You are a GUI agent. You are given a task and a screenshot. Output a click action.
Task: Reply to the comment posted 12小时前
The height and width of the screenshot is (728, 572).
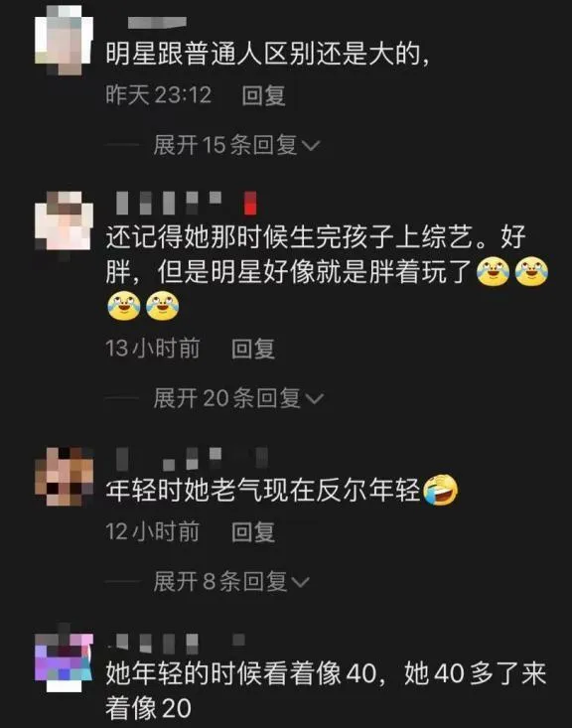pyautogui.click(x=253, y=531)
